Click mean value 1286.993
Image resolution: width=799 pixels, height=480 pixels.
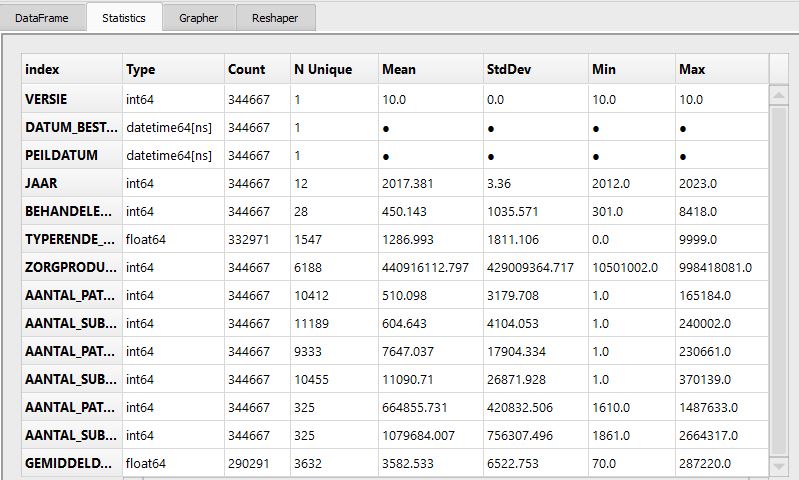pos(408,239)
